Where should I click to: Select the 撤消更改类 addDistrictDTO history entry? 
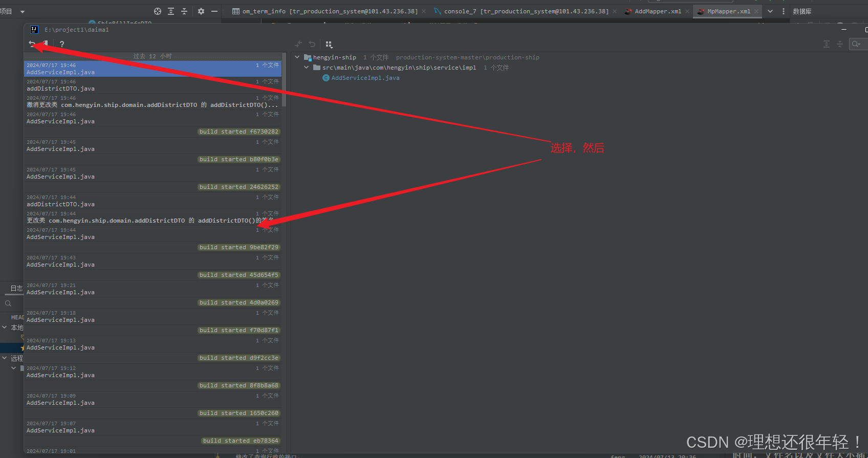click(153, 101)
